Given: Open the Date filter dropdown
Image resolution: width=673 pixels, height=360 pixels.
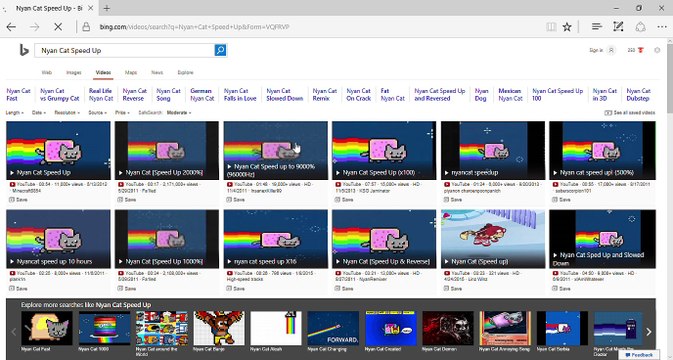Looking at the screenshot, I should click(39, 113).
